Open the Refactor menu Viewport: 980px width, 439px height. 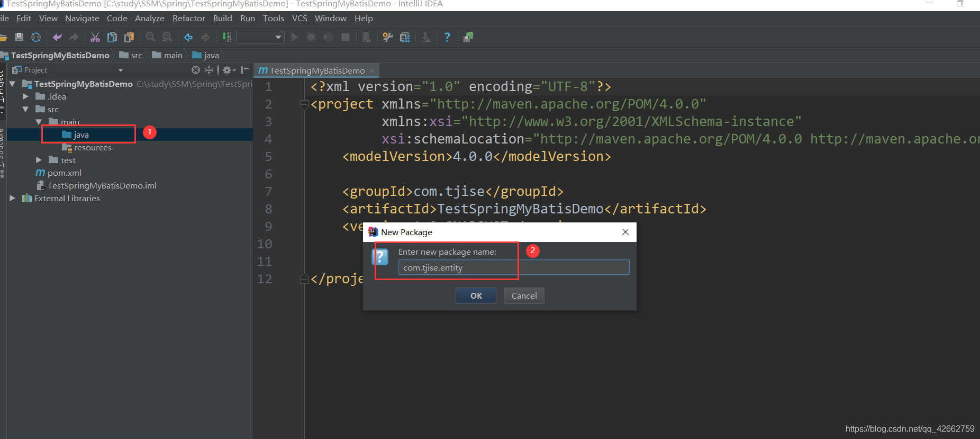[189, 18]
